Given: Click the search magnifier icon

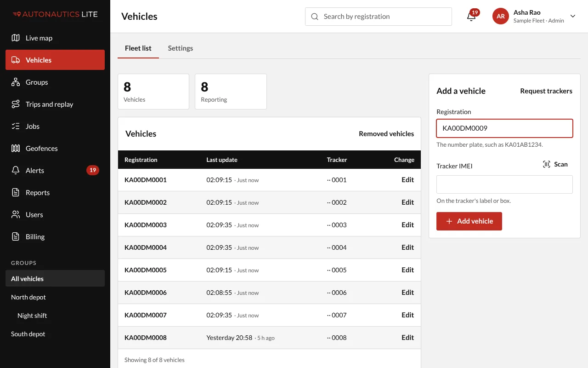Looking at the screenshot, I should point(315,17).
